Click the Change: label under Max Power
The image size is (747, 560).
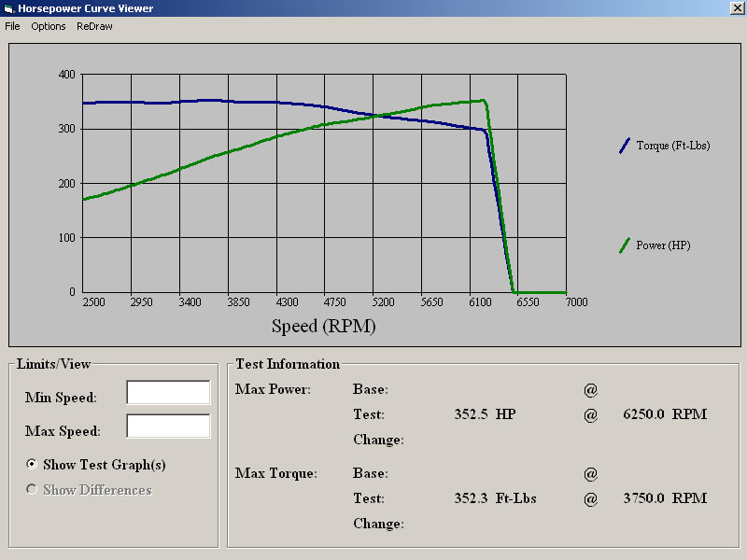coord(378,440)
